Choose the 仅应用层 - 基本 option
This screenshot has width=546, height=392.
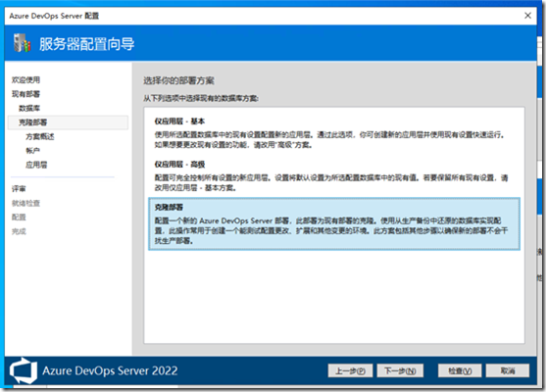(333, 133)
